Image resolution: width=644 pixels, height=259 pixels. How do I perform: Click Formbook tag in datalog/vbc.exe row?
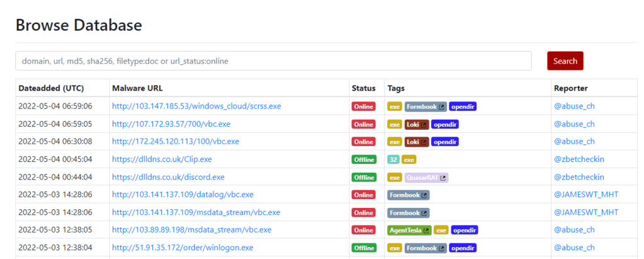tap(408, 195)
